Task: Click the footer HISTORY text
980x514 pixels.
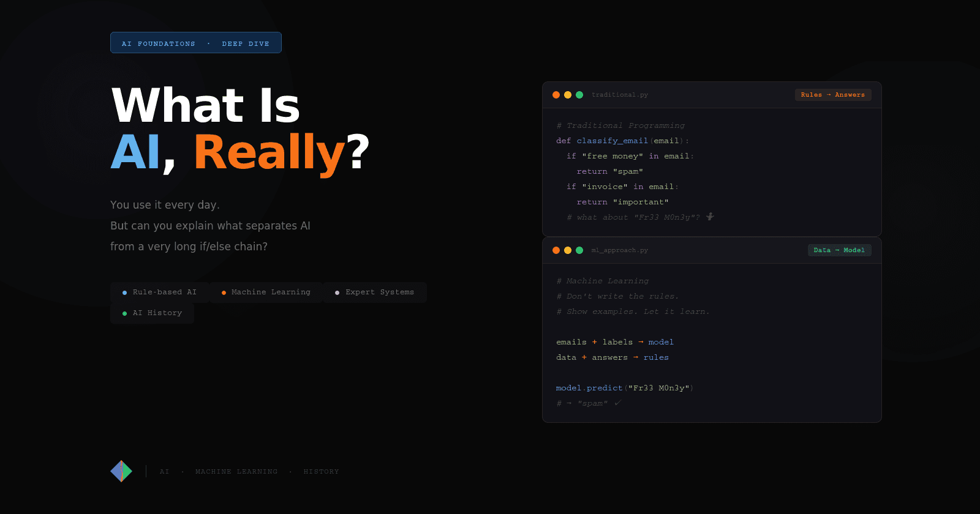Action: 321,472
